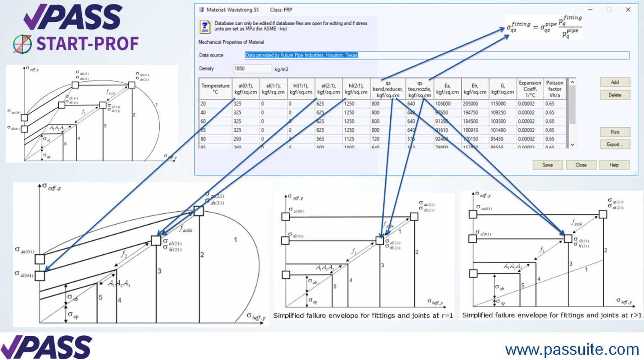
Task: Open Help for the material editor
Action: point(614,165)
